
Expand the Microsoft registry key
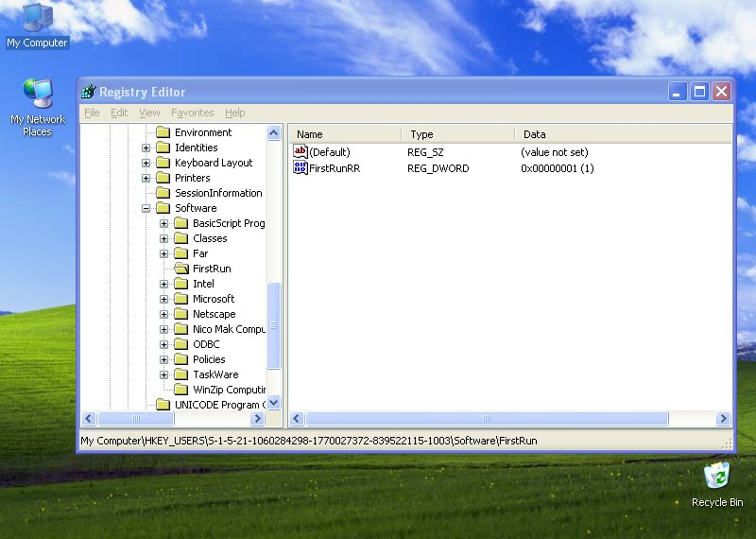click(x=164, y=299)
